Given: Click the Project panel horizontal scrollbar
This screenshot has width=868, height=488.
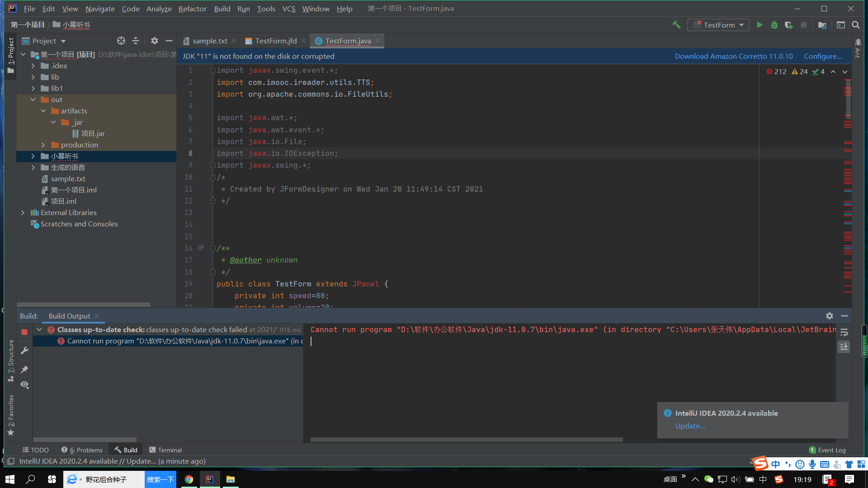Looking at the screenshot, I should click(x=83, y=305).
